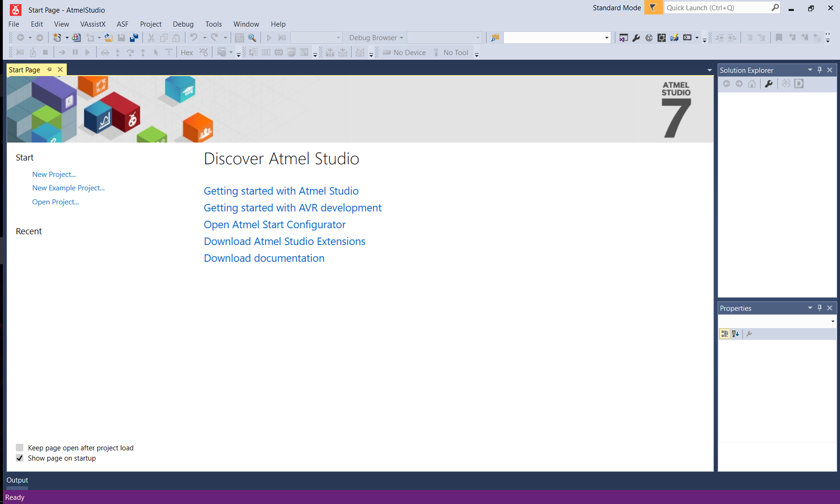Open the Solution Explorer window position dropdown
This screenshot has height=504, width=840.
pos(810,70)
